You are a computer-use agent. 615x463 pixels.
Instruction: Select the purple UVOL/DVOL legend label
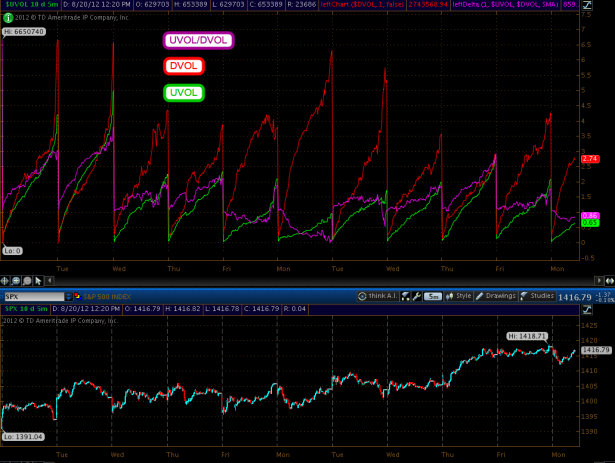(199, 41)
